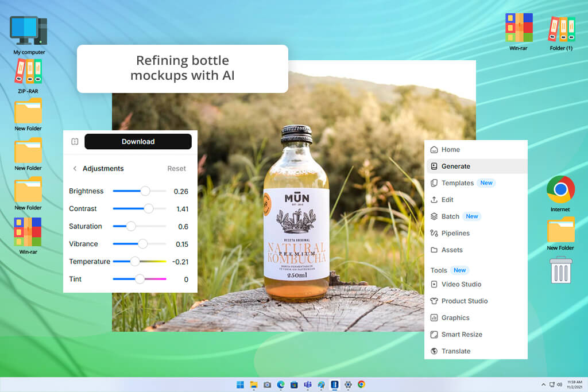
Task: Open the Camera app in taskbar
Action: pyautogui.click(x=267, y=385)
